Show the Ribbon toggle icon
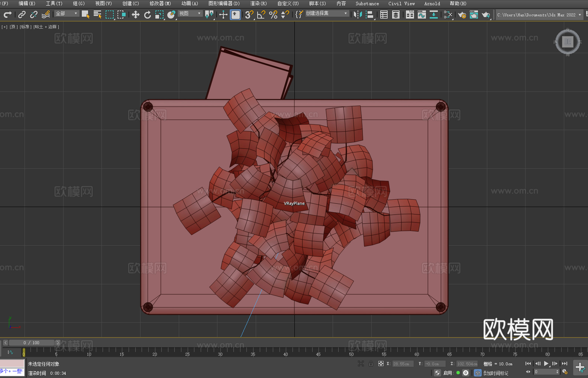 click(x=410, y=14)
